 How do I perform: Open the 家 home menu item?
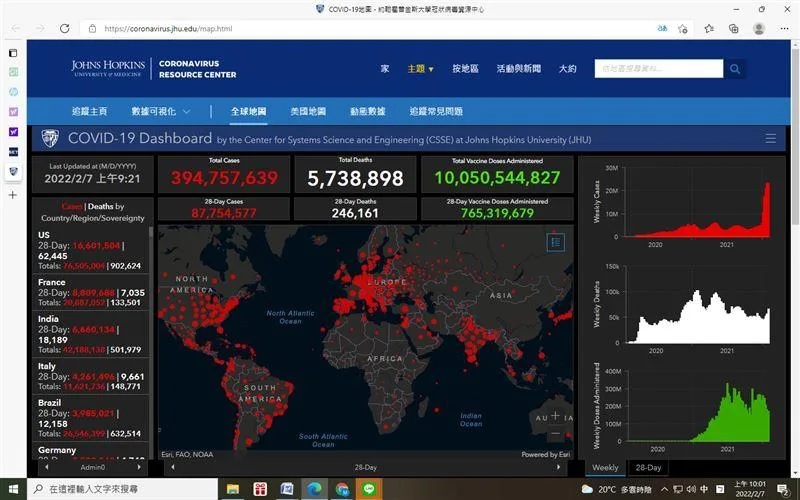click(385, 68)
